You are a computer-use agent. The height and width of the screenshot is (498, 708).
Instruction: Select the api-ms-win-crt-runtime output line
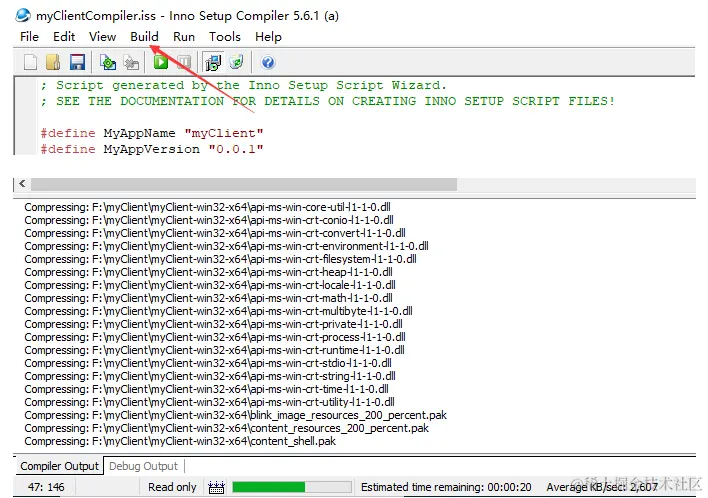pyautogui.click(x=214, y=350)
